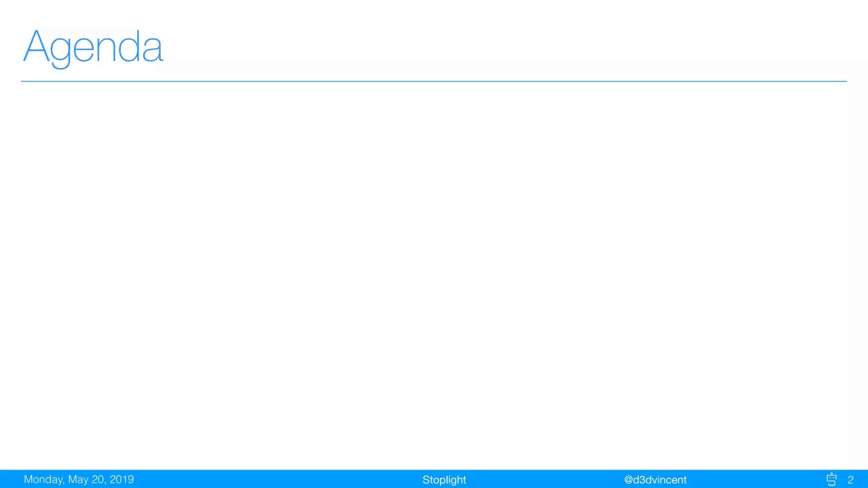
Task: Click the word "Monday" in the footer
Action: pos(43,479)
